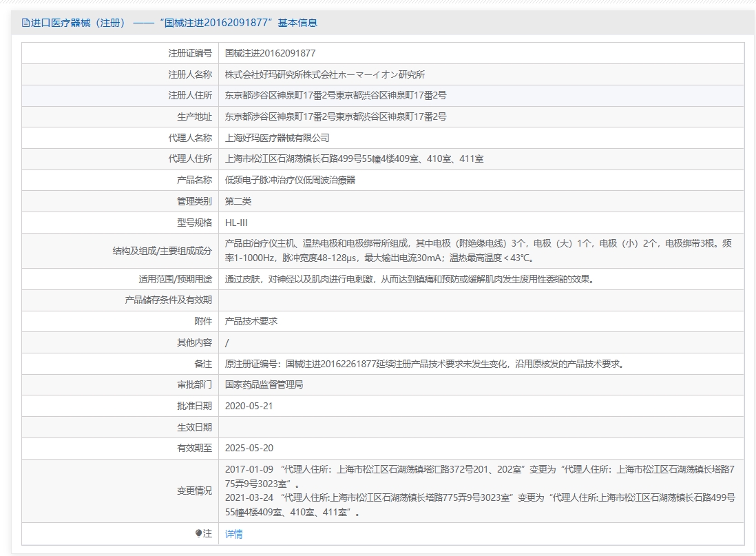756x556 pixels.
Task: Select the 2021-03-24 change record entry
Action: (x=480, y=505)
